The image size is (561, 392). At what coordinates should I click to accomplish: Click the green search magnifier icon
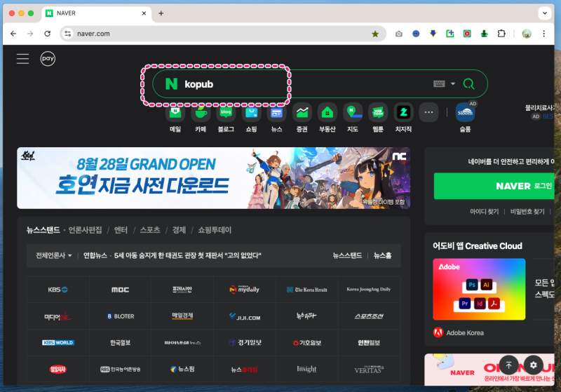pos(468,83)
